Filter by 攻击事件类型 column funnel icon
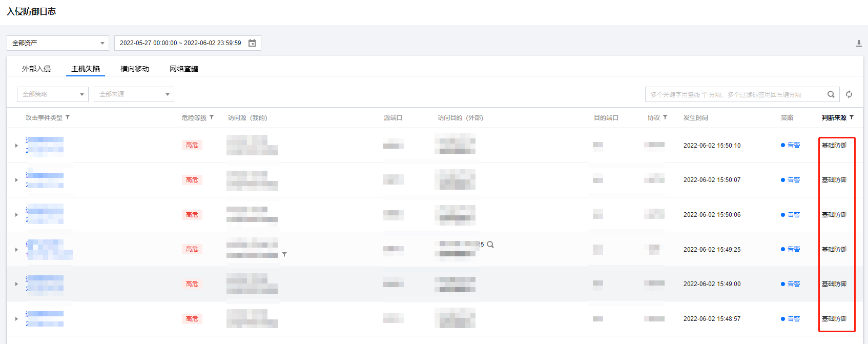Screen dimensions: 868x344 pyautogui.click(x=68, y=117)
